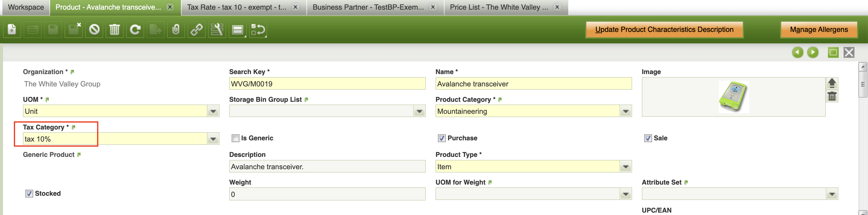The height and width of the screenshot is (215, 868).
Task: Refresh the product record
Action: 135,30
